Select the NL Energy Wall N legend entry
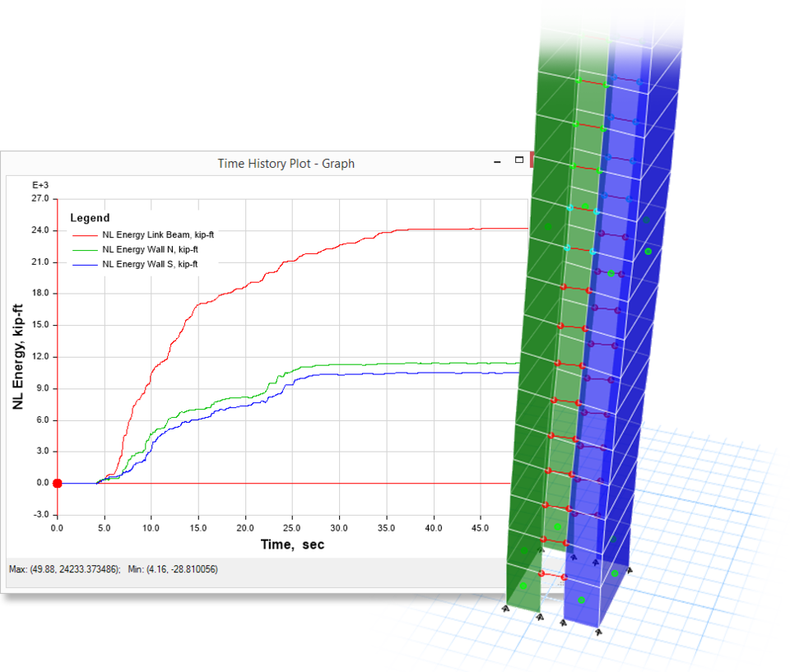The image size is (790, 672). pyautogui.click(x=150, y=249)
